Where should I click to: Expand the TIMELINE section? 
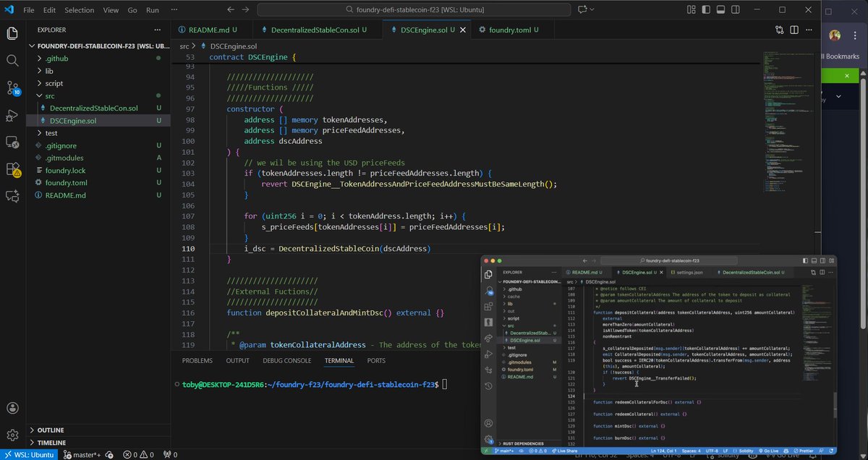[x=51, y=443]
